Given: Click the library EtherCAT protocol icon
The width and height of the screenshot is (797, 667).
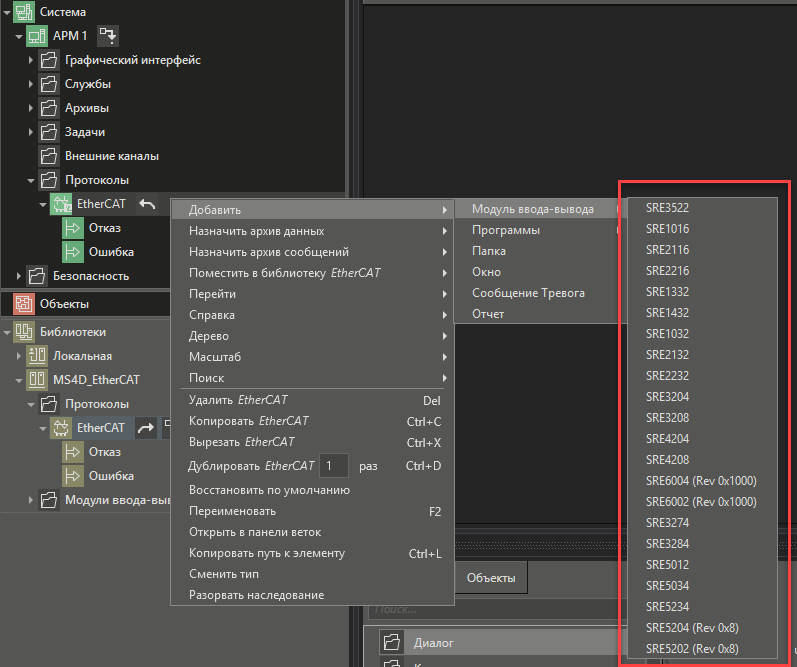Looking at the screenshot, I should [x=61, y=428].
